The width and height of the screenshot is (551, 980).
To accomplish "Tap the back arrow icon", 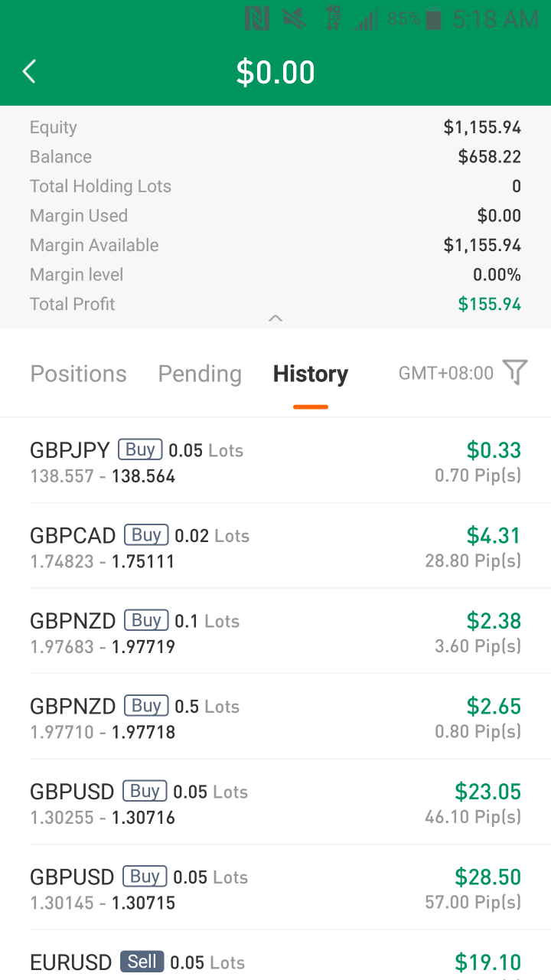I will (29, 72).
